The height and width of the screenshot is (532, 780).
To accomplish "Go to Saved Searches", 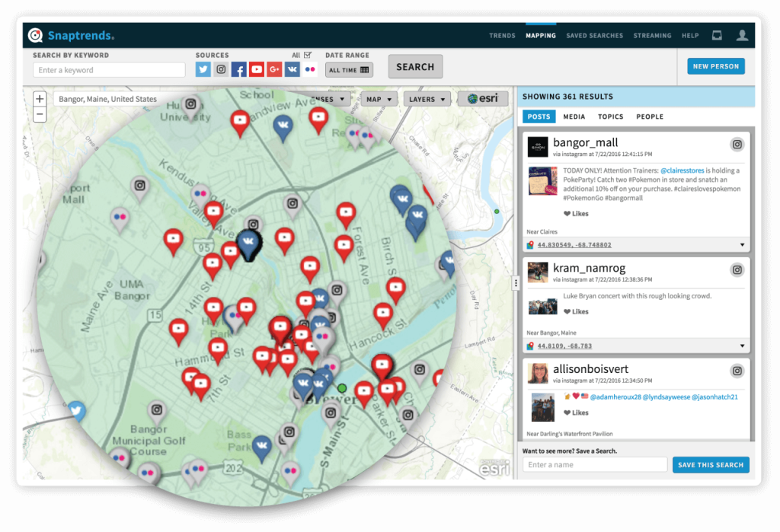I will tap(594, 35).
